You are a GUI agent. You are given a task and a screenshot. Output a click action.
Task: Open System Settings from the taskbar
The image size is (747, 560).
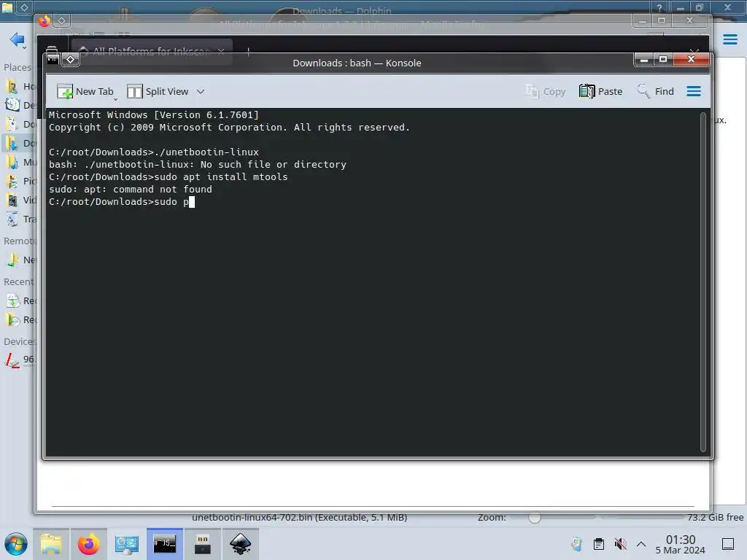tap(127, 544)
